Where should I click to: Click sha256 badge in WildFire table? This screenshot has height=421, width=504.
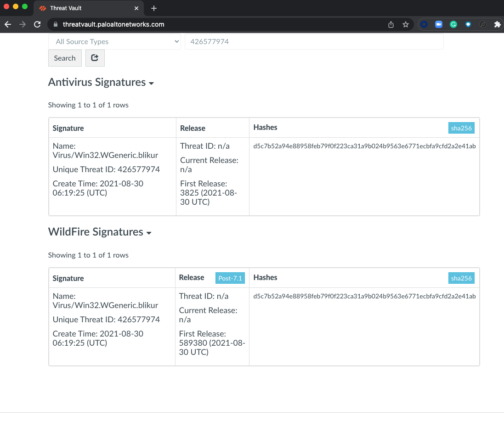tap(461, 278)
